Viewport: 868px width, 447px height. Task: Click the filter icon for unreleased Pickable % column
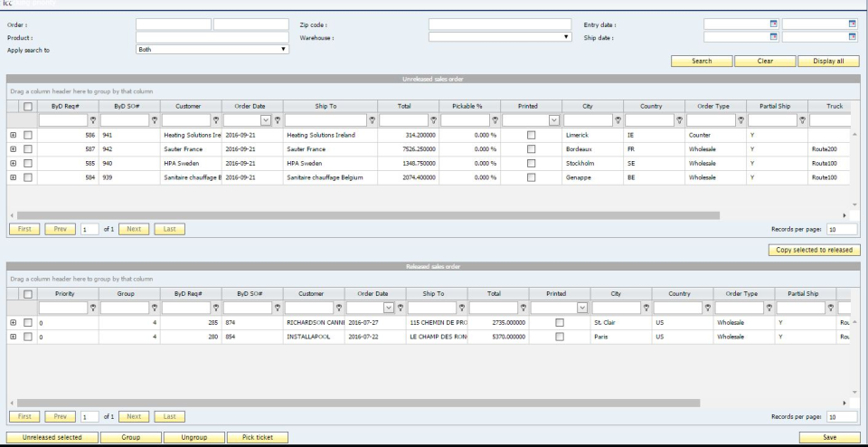coord(495,120)
